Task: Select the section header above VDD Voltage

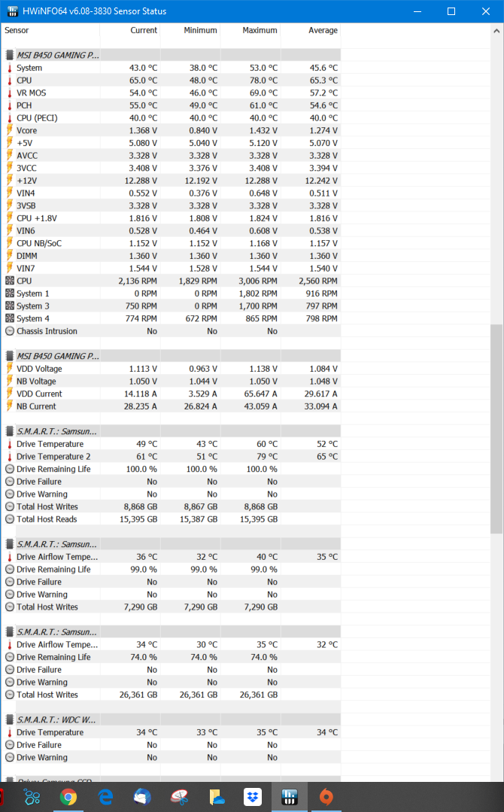Action: [x=58, y=356]
